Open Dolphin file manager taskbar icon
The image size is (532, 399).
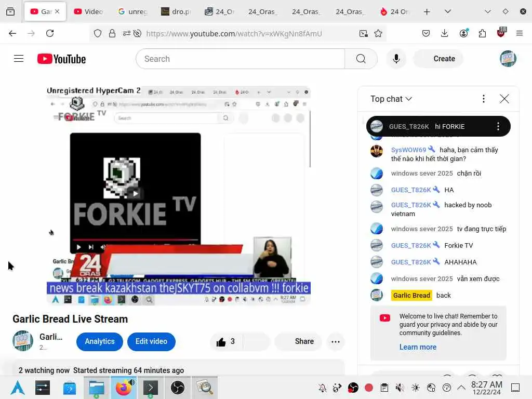97,388
